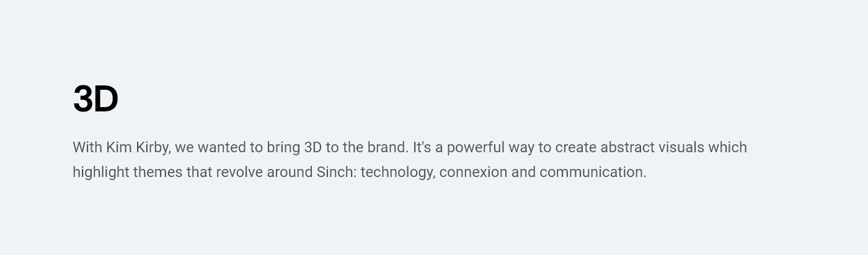Screen dimensions: 868x255
Task: Click the word "create" in the first line
Action: (575, 147)
